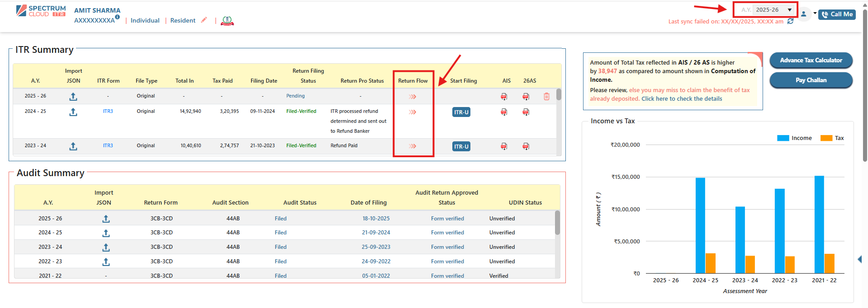Open 26AS PDF for 2023-24 row

coord(526,146)
